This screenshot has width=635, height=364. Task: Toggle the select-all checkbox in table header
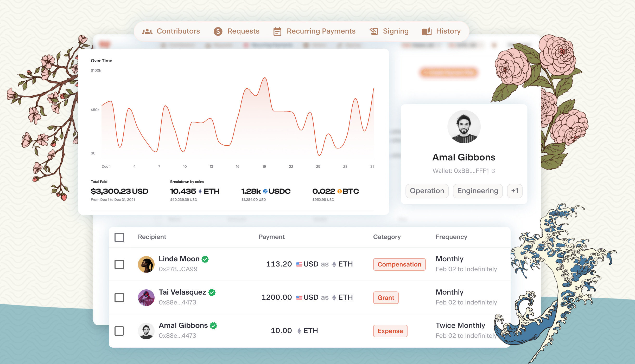coord(119,237)
